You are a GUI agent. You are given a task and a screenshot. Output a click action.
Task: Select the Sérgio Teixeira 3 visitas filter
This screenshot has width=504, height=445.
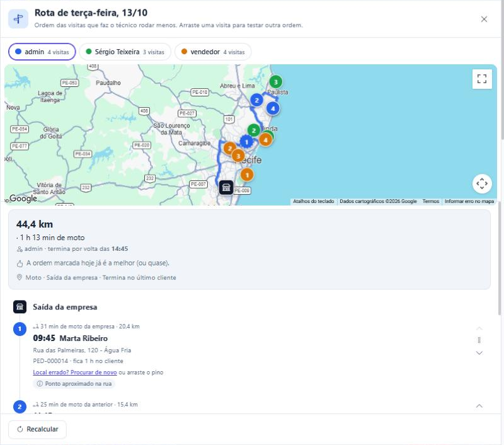click(125, 52)
